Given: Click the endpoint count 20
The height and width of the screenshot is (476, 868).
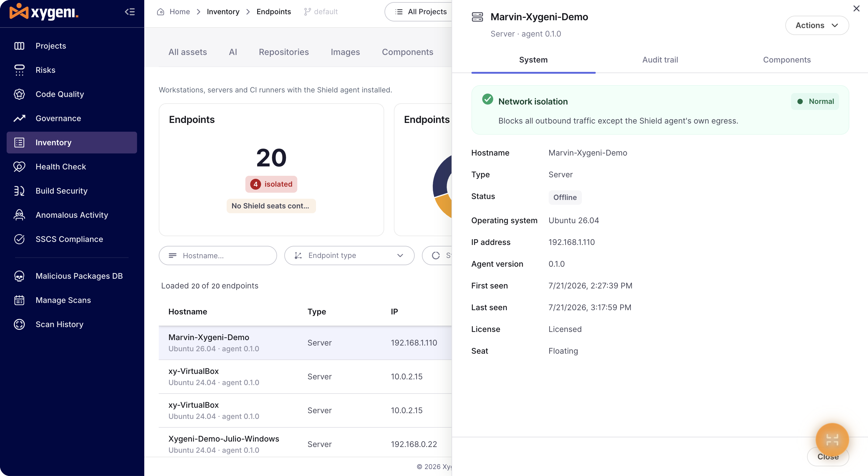Looking at the screenshot, I should tap(271, 158).
